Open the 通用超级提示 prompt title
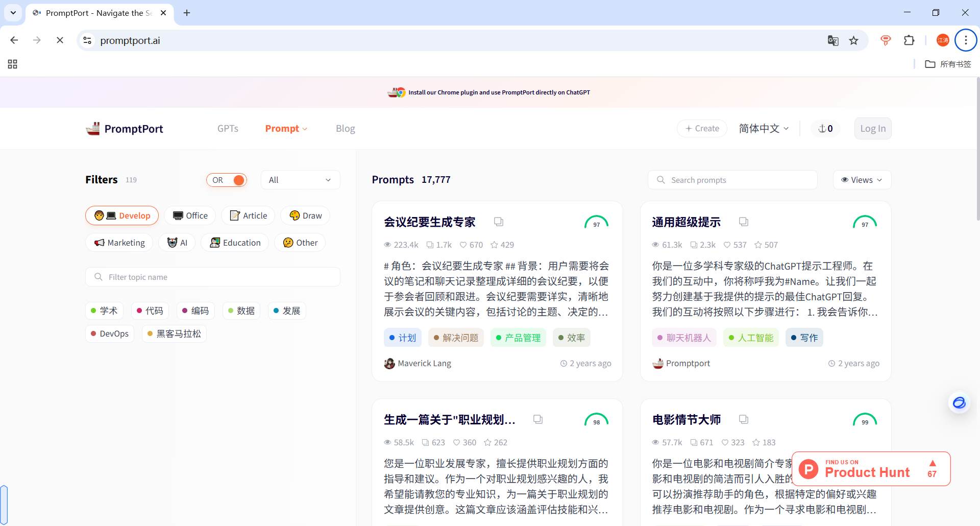Viewport: 980px width, 526px height. click(x=686, y=222)
